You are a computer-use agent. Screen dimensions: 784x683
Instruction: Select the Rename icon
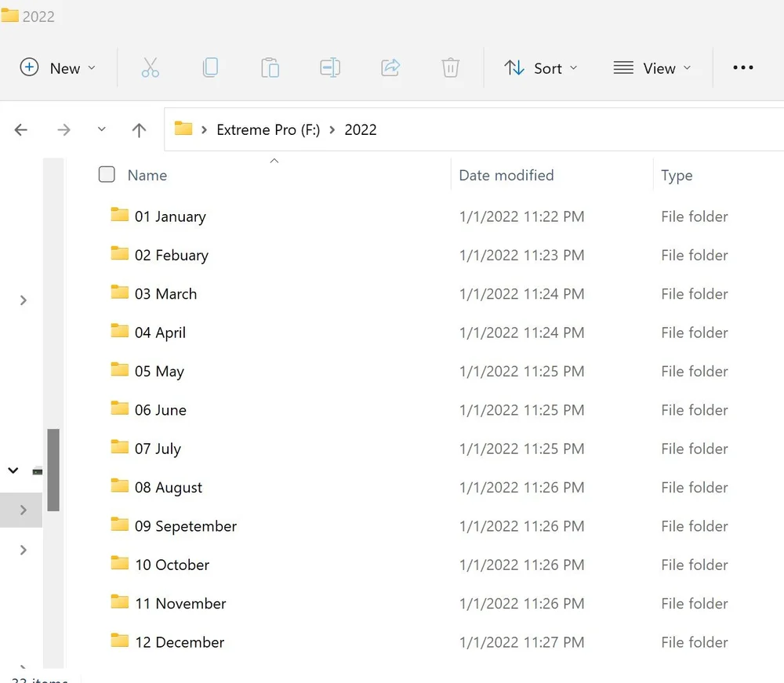click(330, 67)
